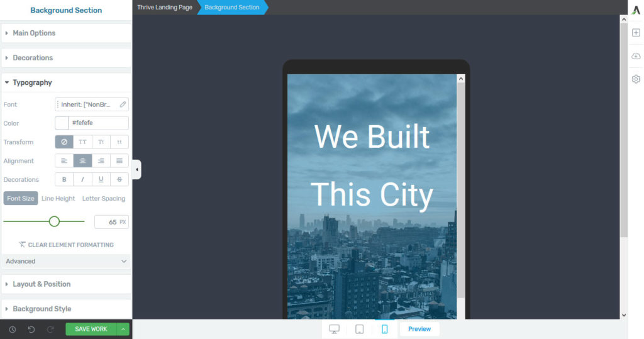Toggle italic decoration

(x=82, y=180)
